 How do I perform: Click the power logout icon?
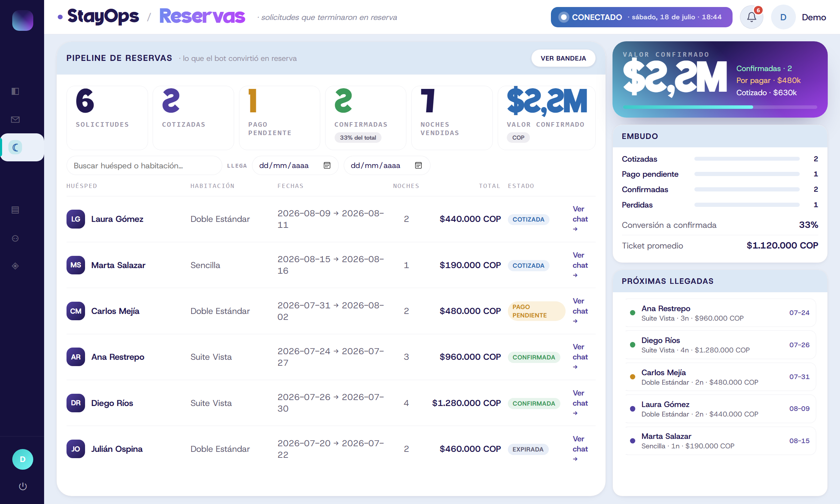pyautogui.click(x=23, y=486)
